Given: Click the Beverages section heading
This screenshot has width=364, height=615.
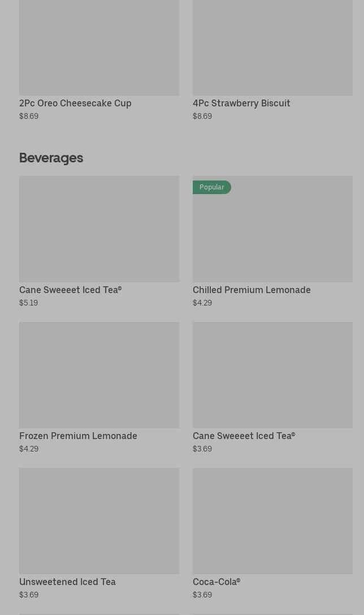Looking at the screenshot, I should 51,158.
